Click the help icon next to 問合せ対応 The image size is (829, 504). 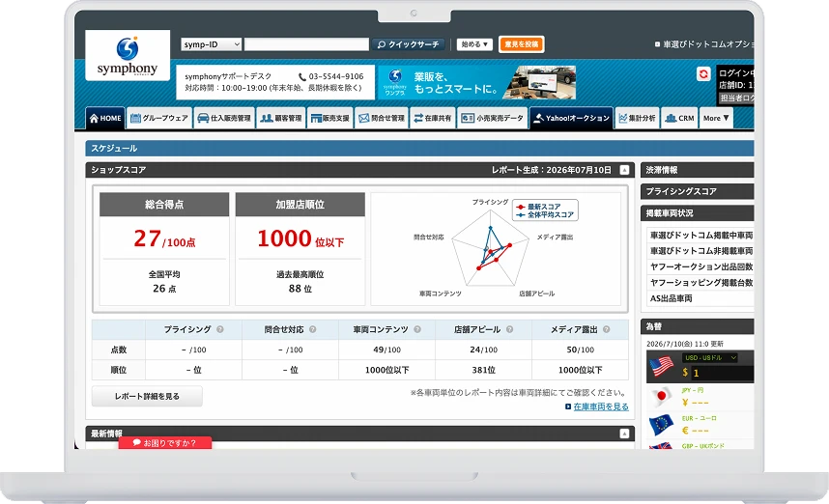pos(312,329)
